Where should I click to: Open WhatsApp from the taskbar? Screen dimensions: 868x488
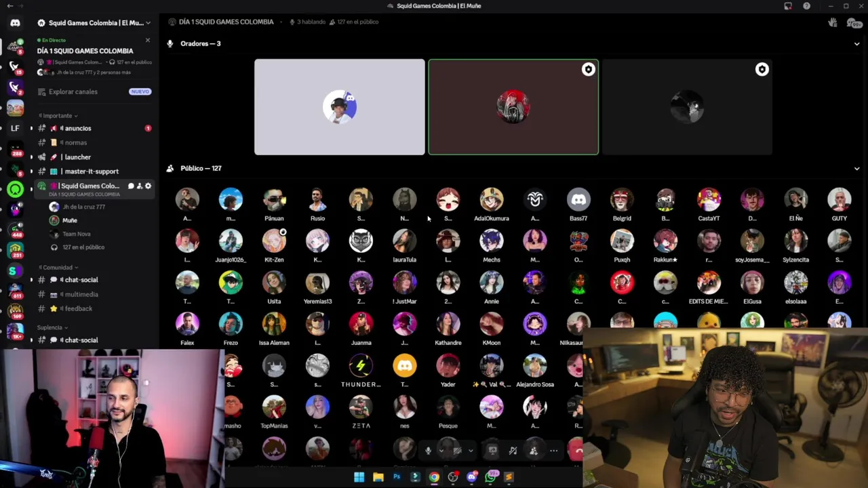(x=490, y=477)
